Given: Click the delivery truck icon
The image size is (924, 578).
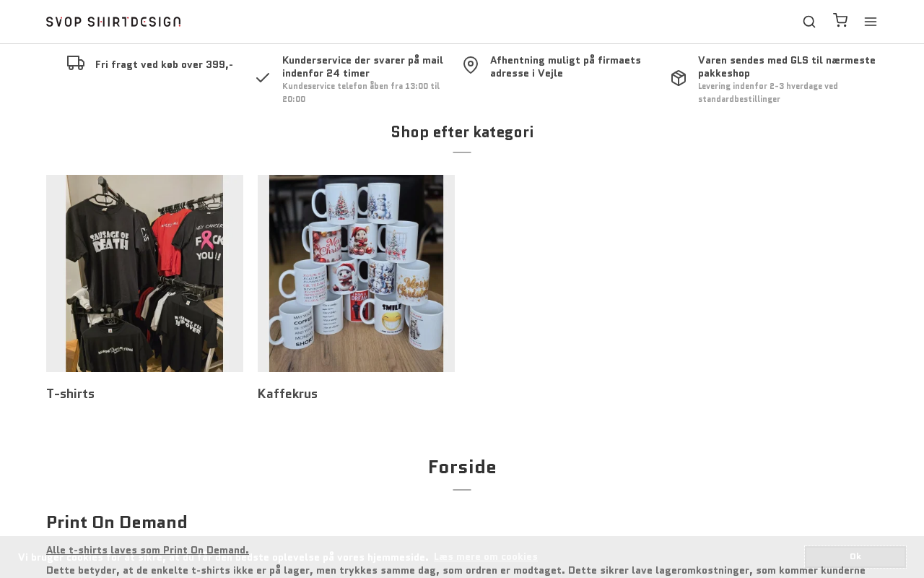Looking at the screenshot, I should [x=76, y=63].
